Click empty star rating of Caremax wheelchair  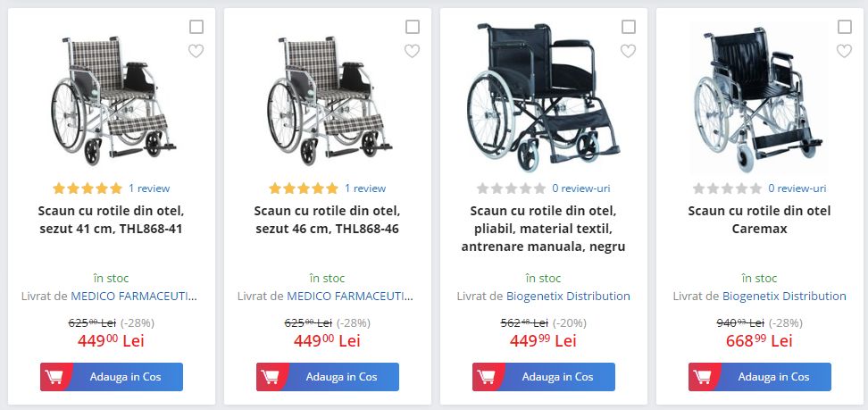[728, 188]
